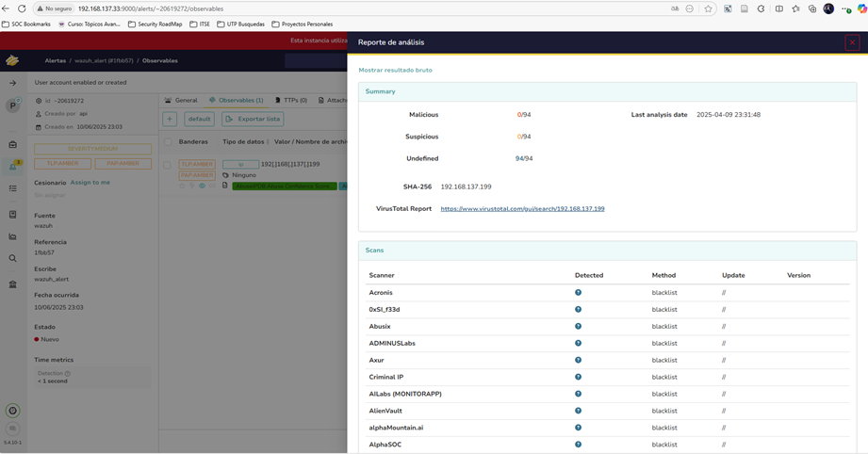The image size is (868, 454).
Task: Tick the select-all checkbox beside Banderas
Action: coord(168,142)
